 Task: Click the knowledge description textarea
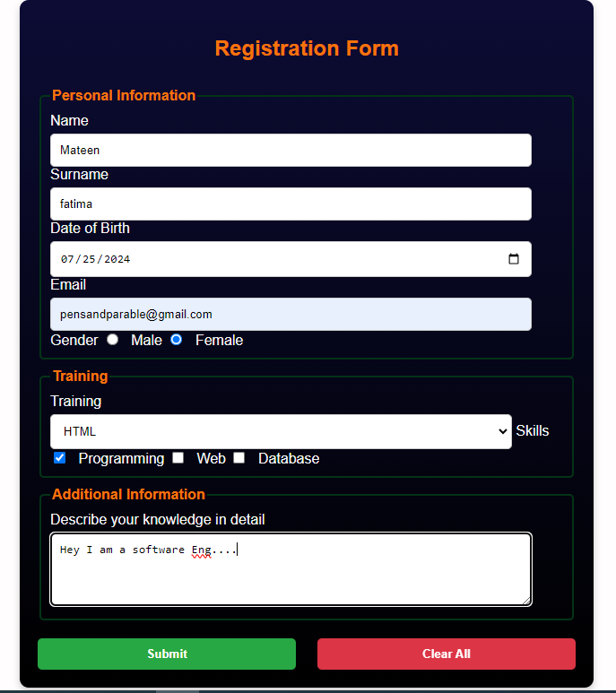291,574
